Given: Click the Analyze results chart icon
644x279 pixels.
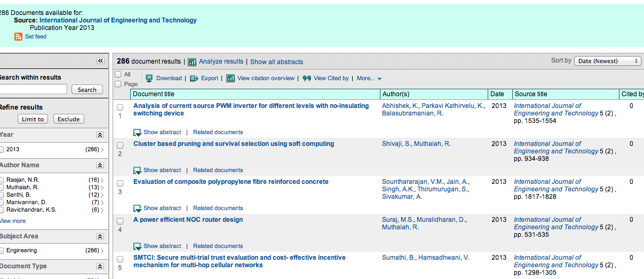Looking at the screenshot, I should (192, 62).
